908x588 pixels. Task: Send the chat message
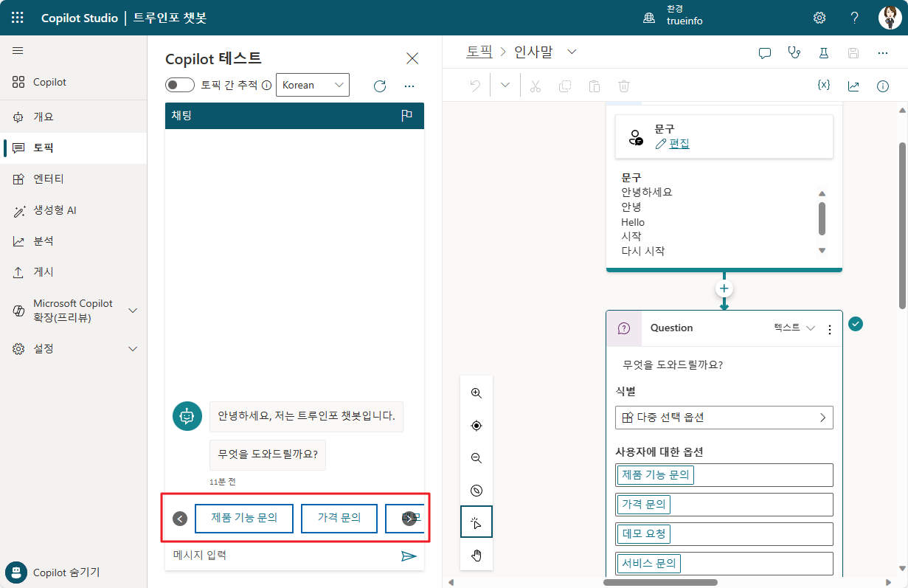[409, 556]
